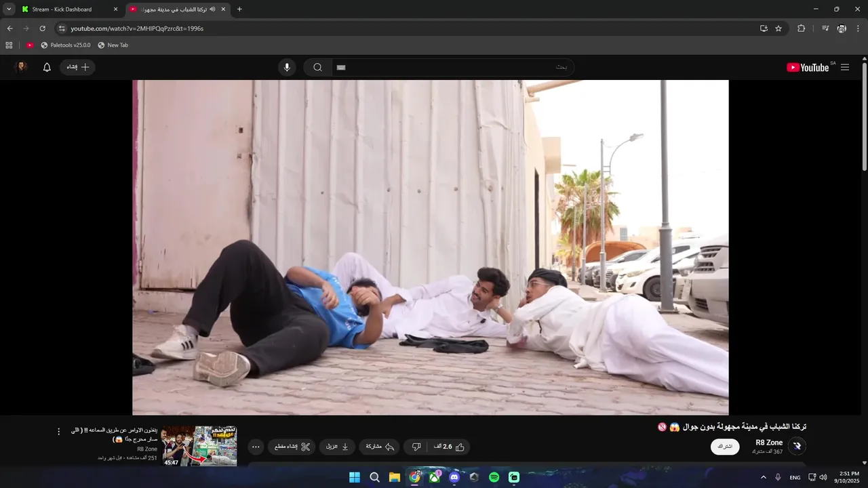
Task: Open options menu for suggested video
Action: pyautogui.click(x=58, y=431)
